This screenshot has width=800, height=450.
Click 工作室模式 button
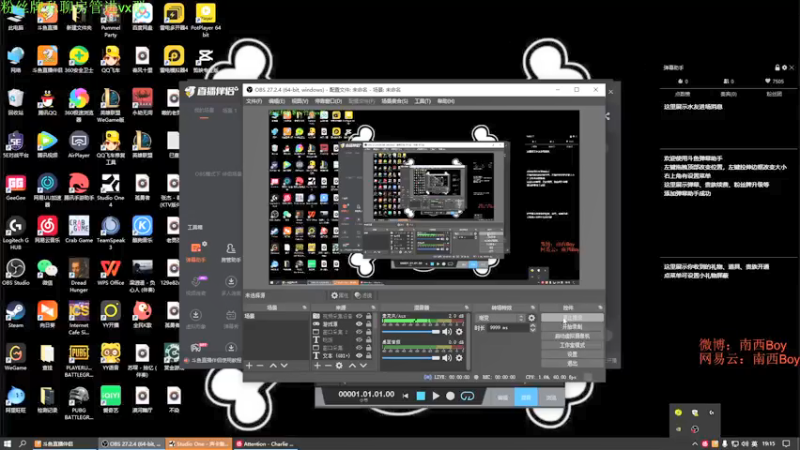572,345
